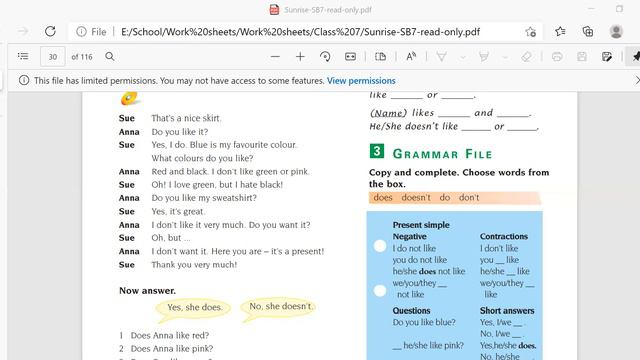Rotate the PDF page

tap(325, 57)
